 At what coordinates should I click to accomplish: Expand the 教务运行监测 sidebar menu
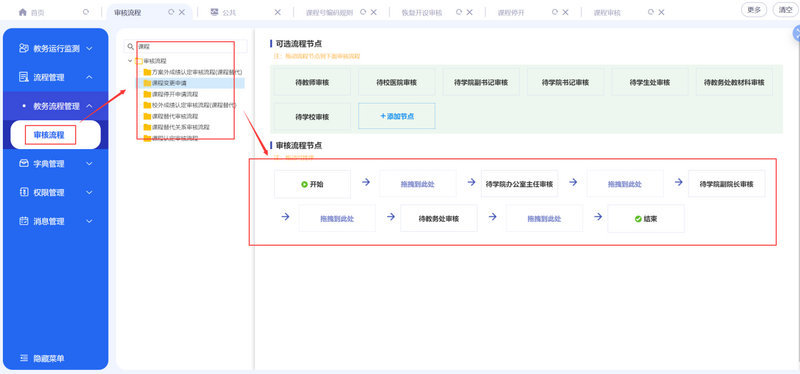[x=89, y=48]
